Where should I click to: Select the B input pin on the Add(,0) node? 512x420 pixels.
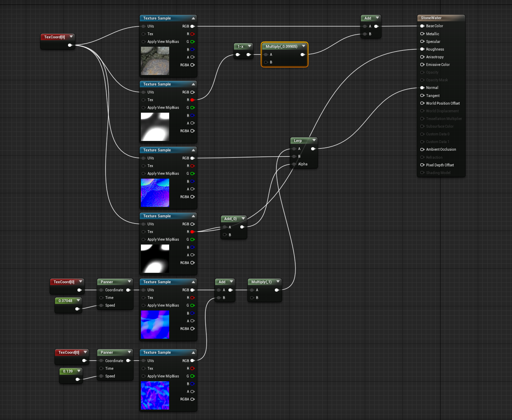tap(225, 235)
